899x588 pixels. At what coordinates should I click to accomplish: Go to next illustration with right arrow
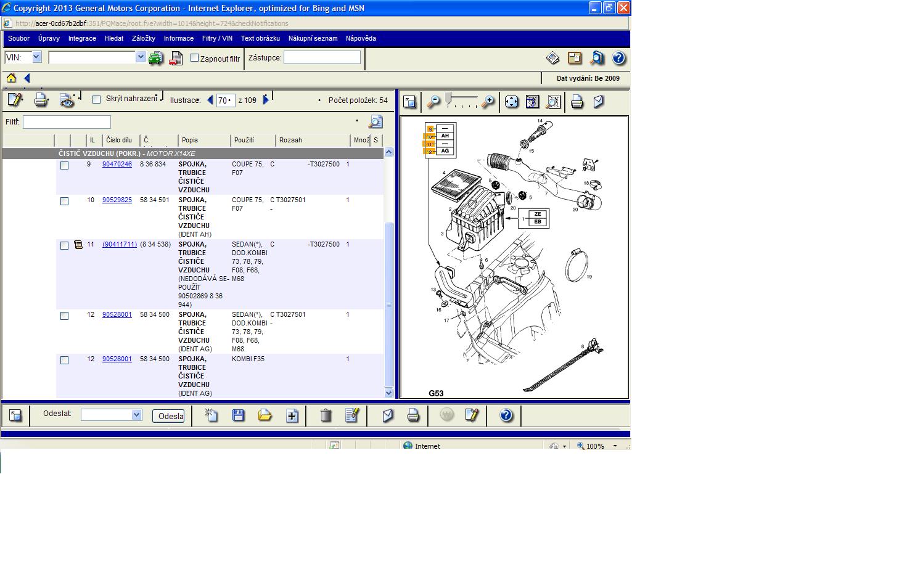coord(266,100)
